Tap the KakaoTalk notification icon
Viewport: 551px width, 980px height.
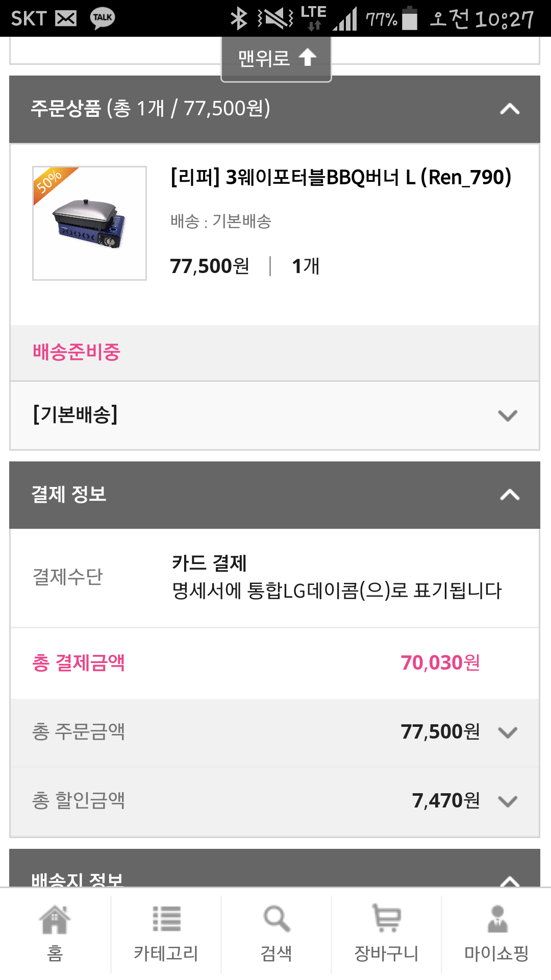coord(102,18)
